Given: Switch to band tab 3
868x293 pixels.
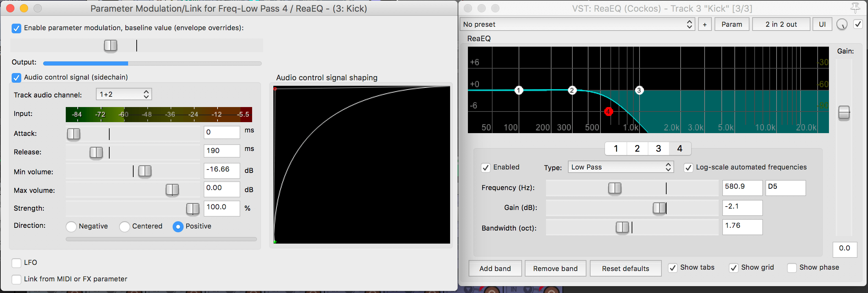Looking at the screenshot, I should (x=658, y=149).
